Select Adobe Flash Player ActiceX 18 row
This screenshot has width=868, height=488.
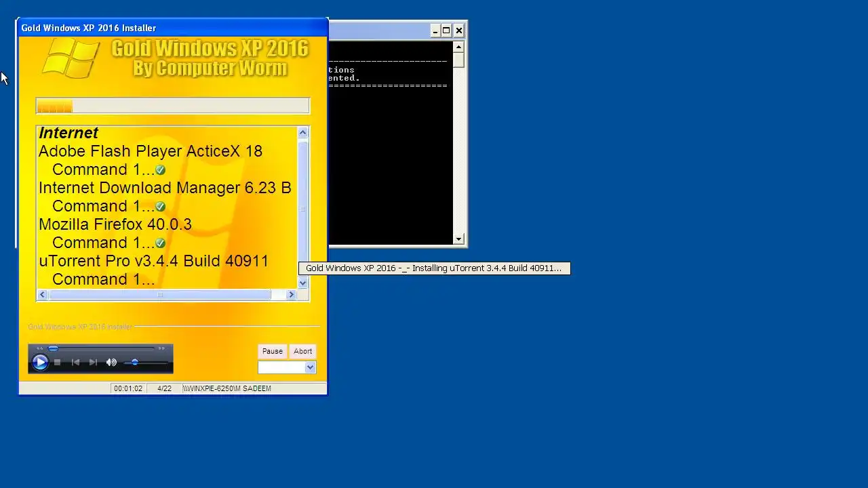(151, 151)
